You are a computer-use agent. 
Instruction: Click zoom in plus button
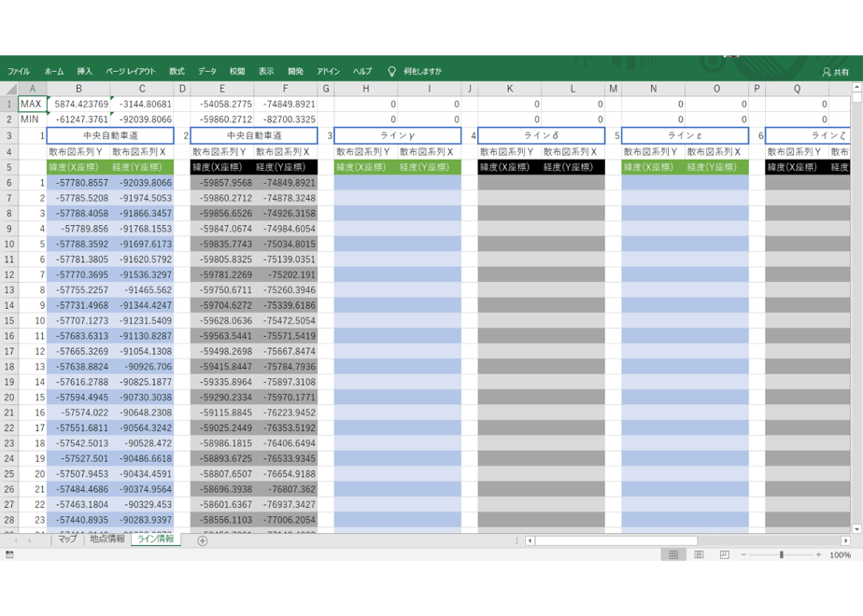click(818, 555)
